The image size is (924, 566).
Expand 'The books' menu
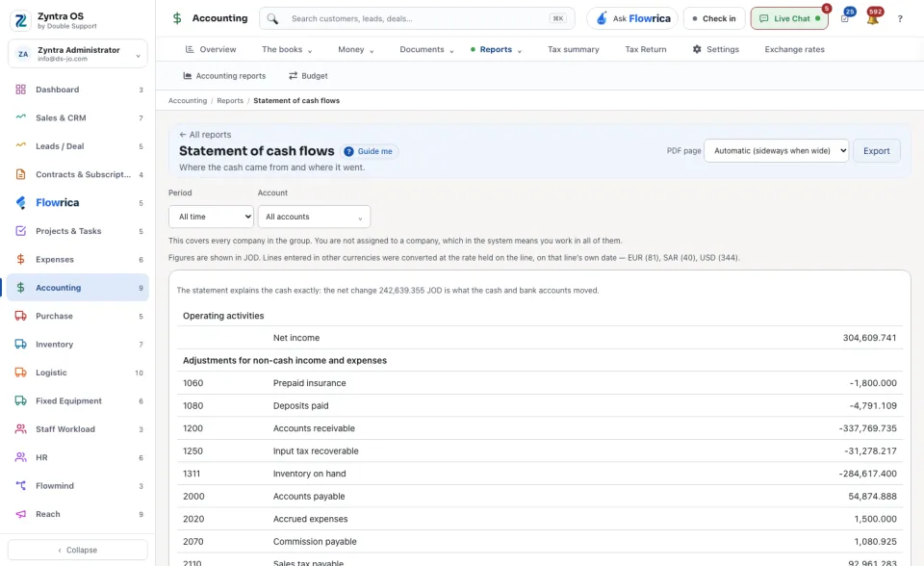(287, 49)
